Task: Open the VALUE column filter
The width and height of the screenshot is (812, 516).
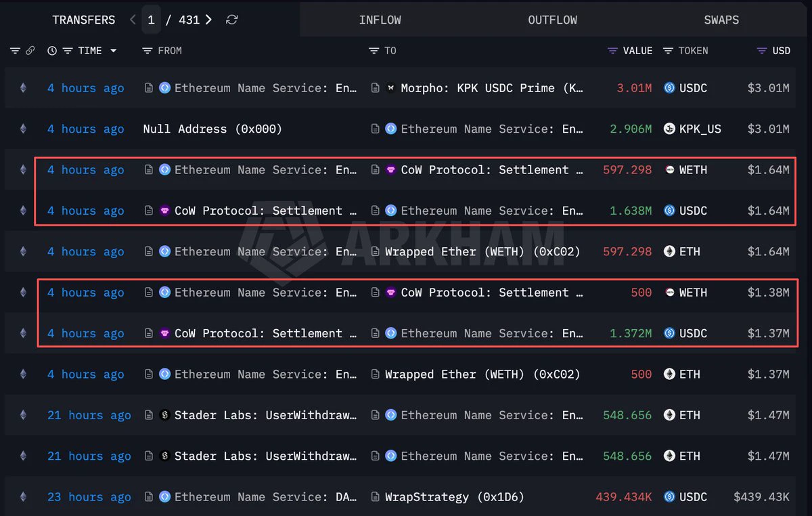Action: pyautogui.click(x=613, y=51)
